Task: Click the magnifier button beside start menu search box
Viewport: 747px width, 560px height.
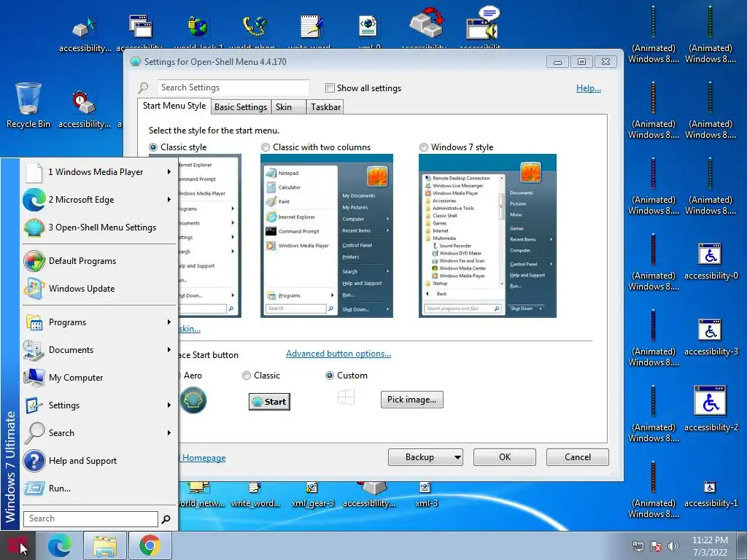Action: (166, 519)
